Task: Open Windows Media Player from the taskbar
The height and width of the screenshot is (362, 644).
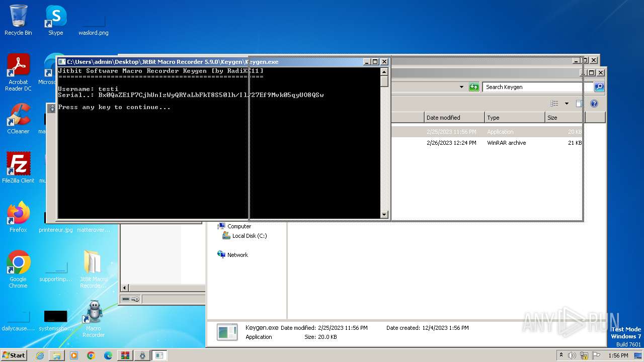Action: [74, 355]
